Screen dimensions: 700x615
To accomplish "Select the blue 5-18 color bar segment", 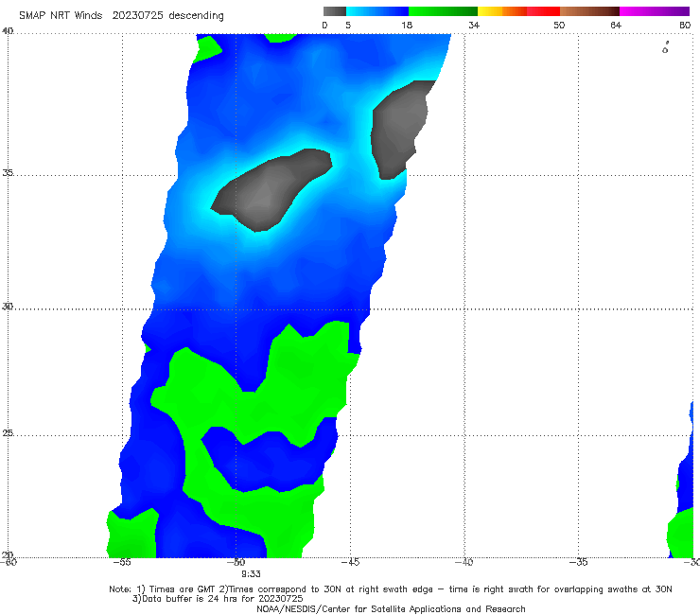I will pos(377,11).
